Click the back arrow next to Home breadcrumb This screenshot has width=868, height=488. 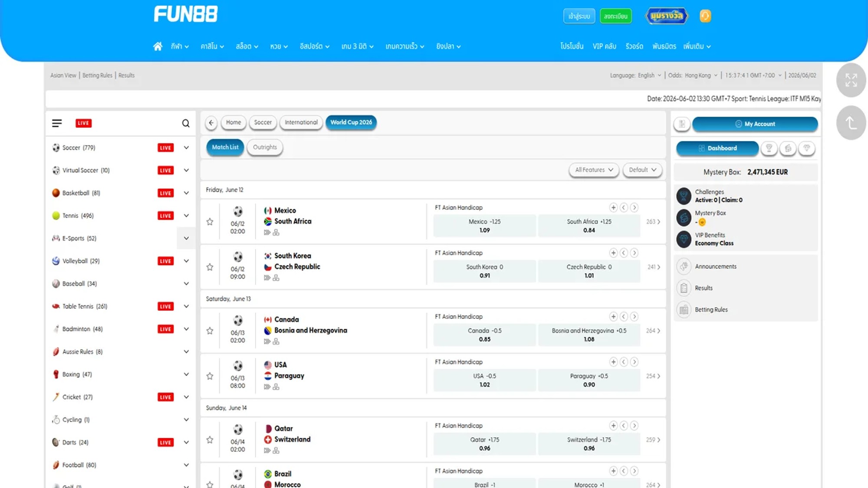(211, 123)
